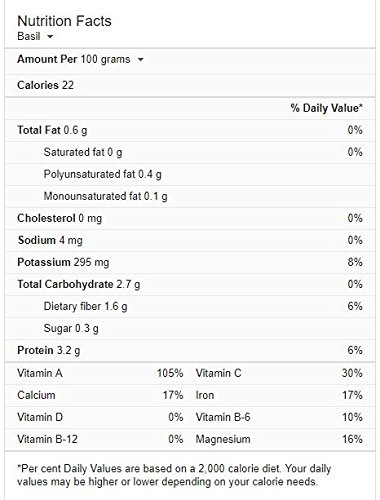Select the Calories 22 row
380x500 pixels.
[x=190, y=85]
